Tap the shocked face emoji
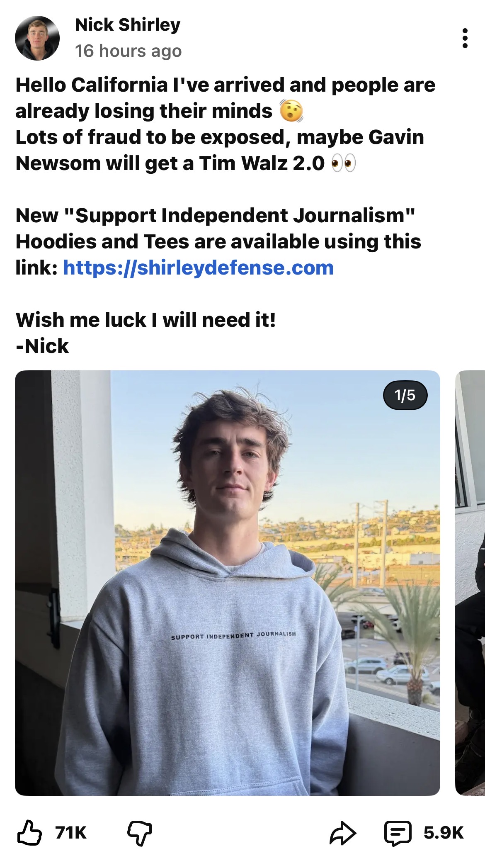Screen dimensions: 485x868 coord(291,111)
